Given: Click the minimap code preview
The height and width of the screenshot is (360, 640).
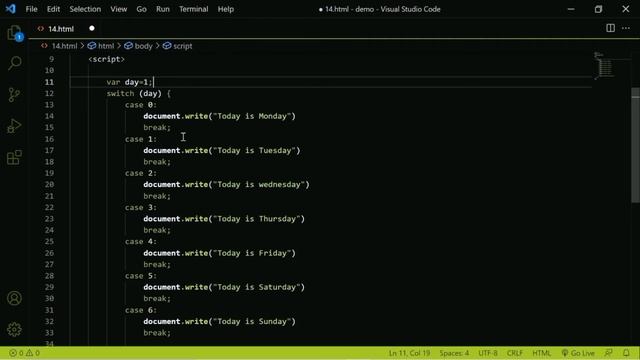Looking at the screenshot, I should click(x=605, y=66).
